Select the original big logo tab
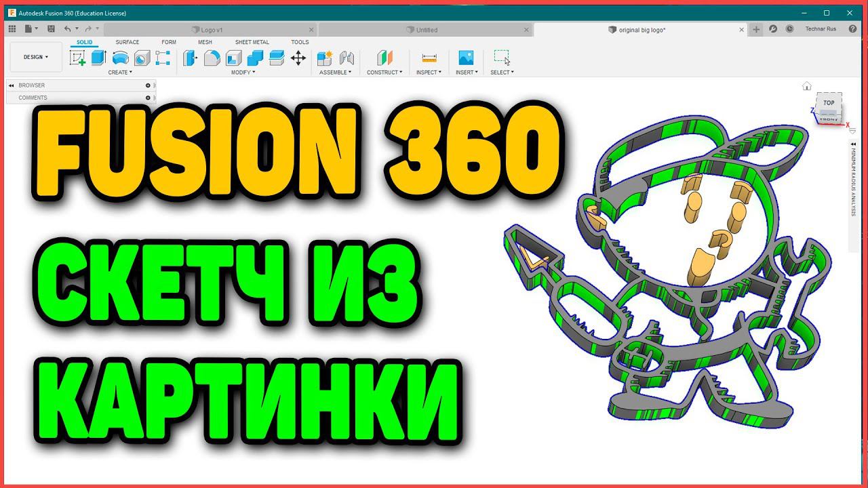 641,30
